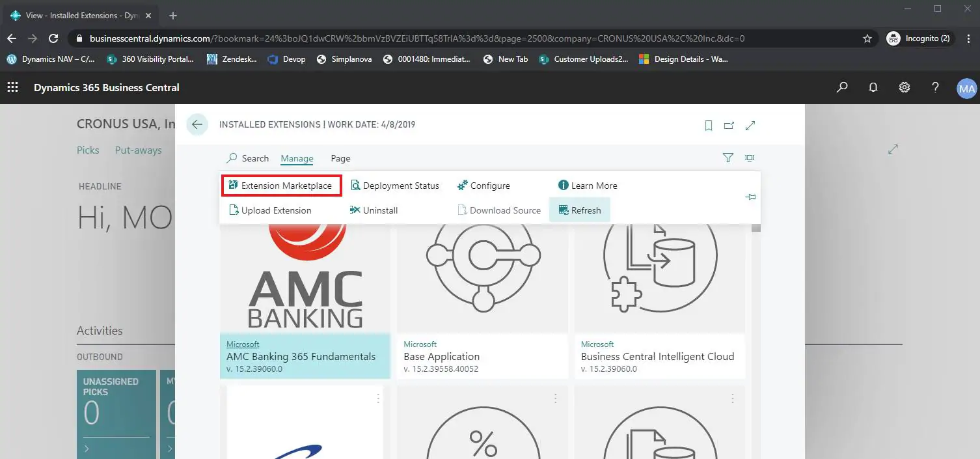The height and width of the screenshot is (459, 980).
Task: Open Dynamics NAV bookmark
Action: pyautogui.click(x=51, y=59)
